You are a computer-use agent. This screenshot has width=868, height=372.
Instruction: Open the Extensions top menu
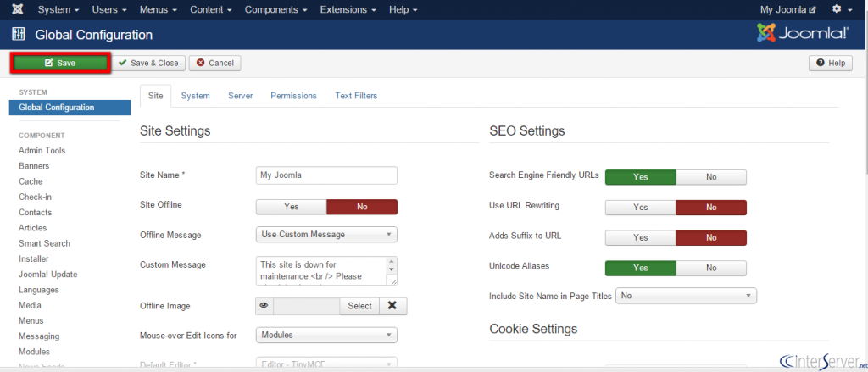[x=348, y=9]
